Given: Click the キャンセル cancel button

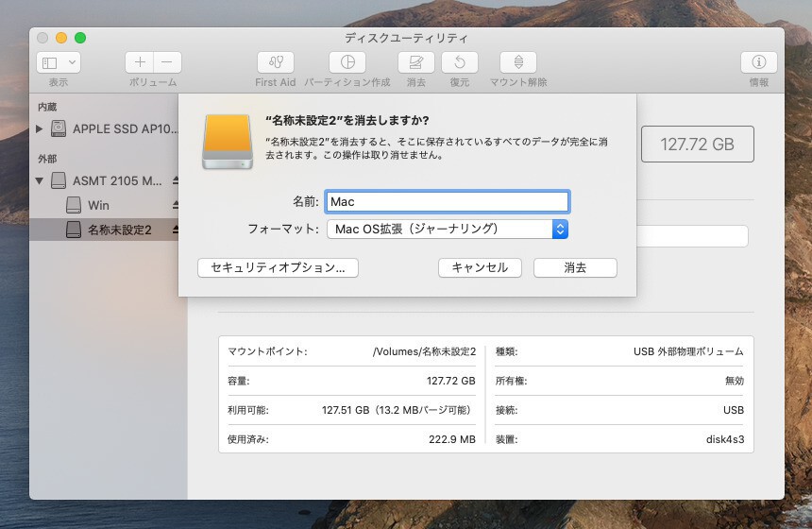Looking at the screenshot, I should click(480, 267).
